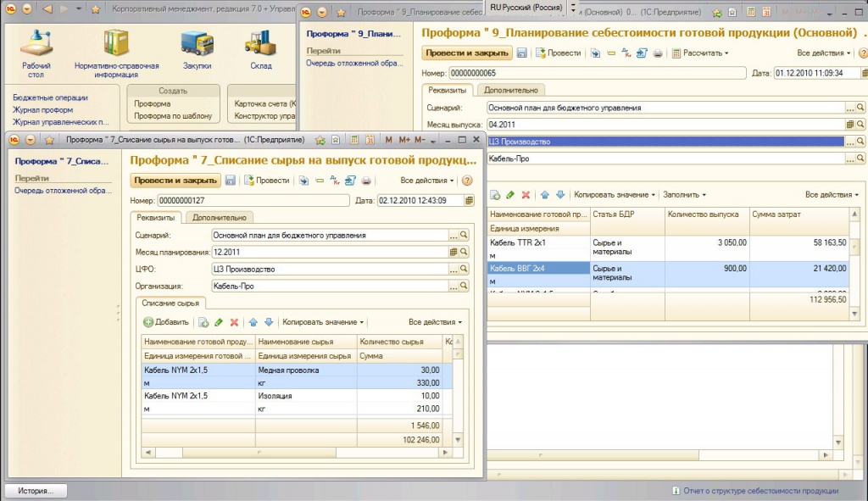This screenshot has width=868, height=501.
Task: Open Копировать значение dropdown in Проформа 9
Action: tap(615, 195)
